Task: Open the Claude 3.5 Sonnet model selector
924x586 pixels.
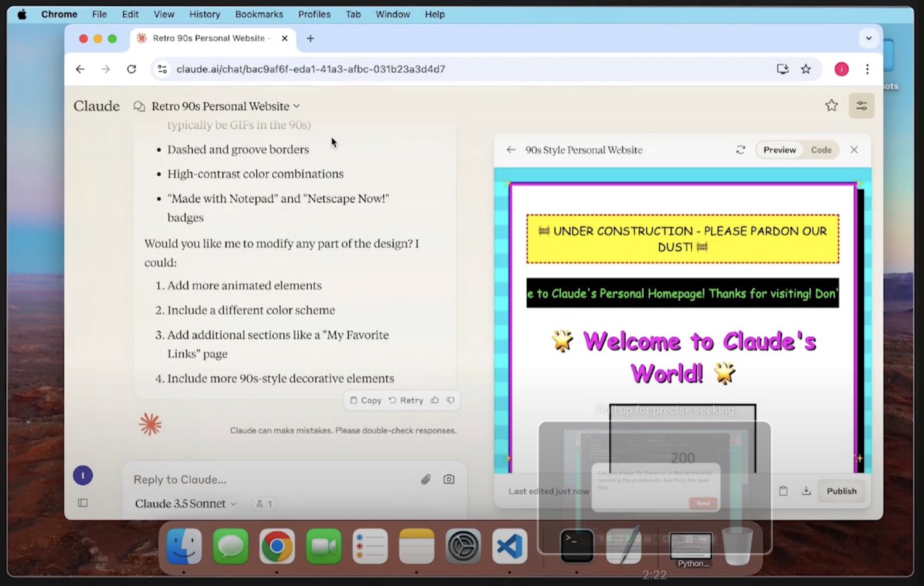Action: pyautogui.click(x=185, y=503)
